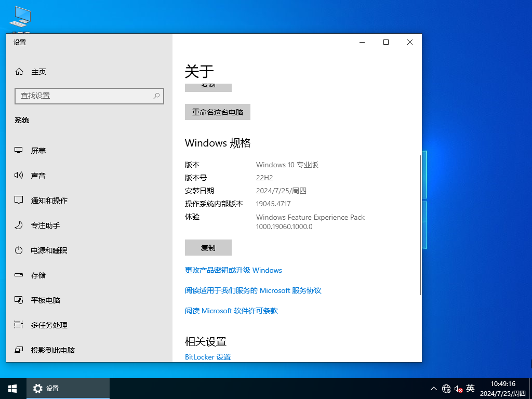Click the 通知和操作 settings icon
532x399 pixels.
19,200
